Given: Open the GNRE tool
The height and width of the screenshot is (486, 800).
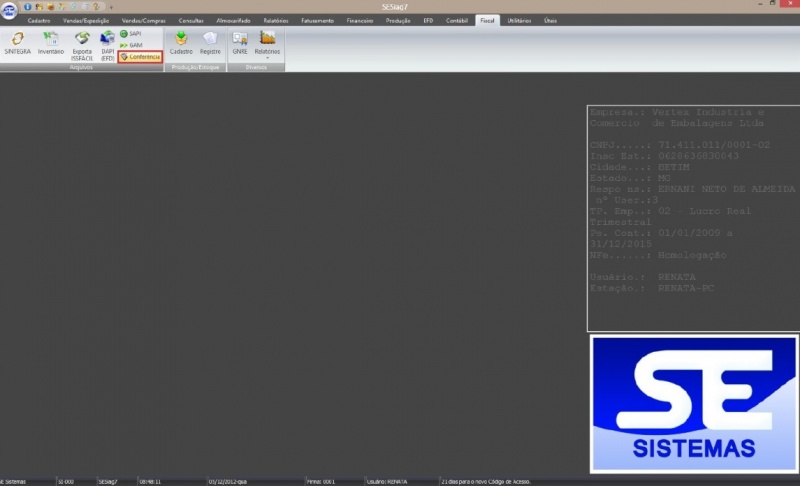Looking at the screenshot, I should 240,43.
